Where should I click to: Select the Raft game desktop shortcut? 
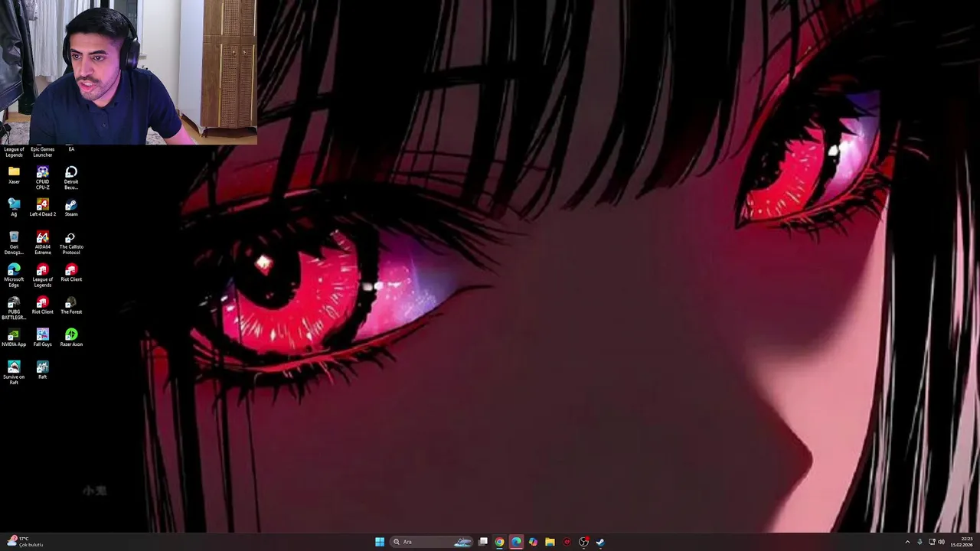(42, 370)
